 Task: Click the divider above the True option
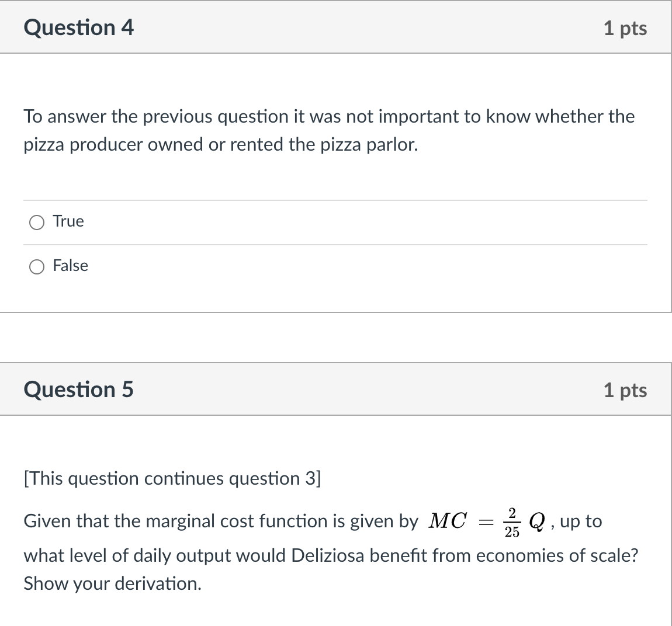click(x=335, y=199)
